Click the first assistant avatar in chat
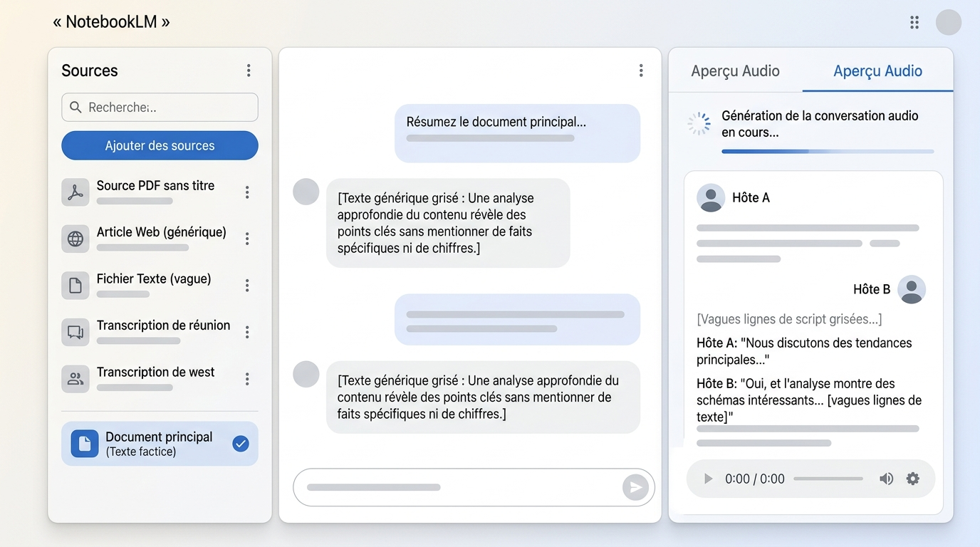Viewport: 980px width, 547px height. click(x=306, y=192)
